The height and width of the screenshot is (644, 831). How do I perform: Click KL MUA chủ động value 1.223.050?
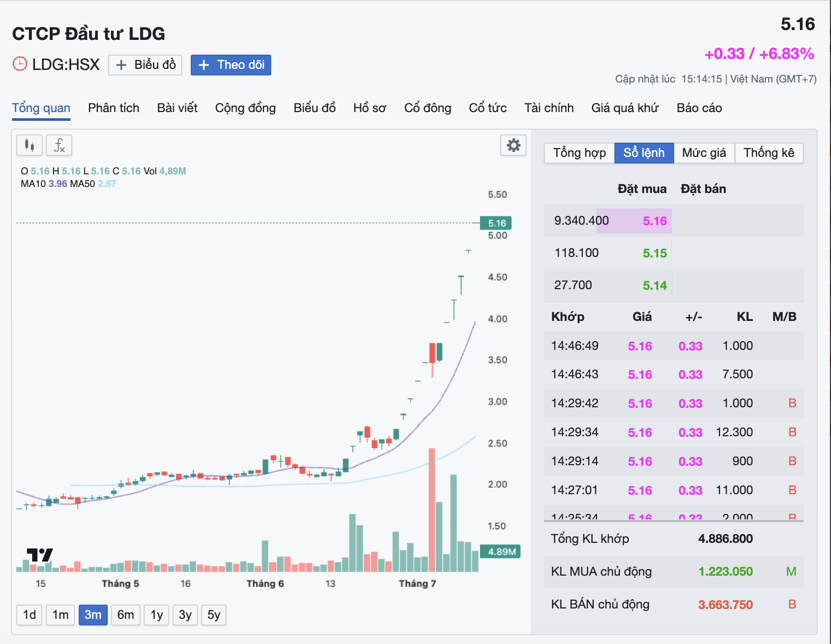point(725,572)
